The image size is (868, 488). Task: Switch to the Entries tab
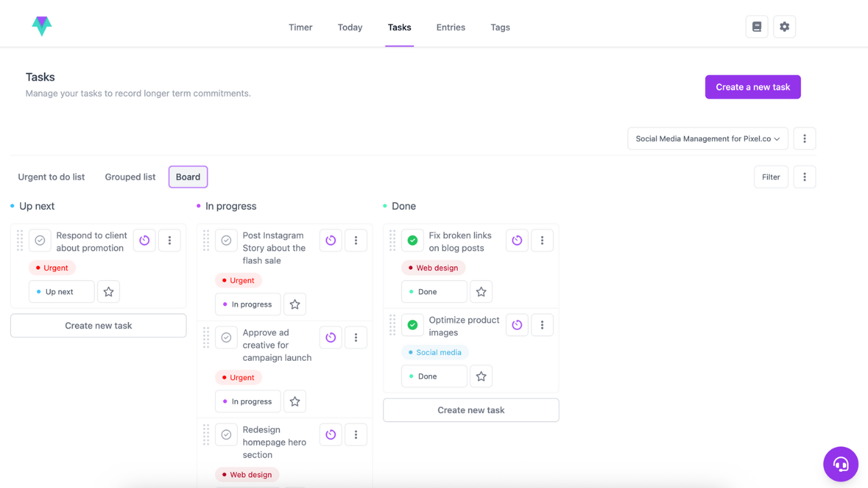tap(450, 27)
